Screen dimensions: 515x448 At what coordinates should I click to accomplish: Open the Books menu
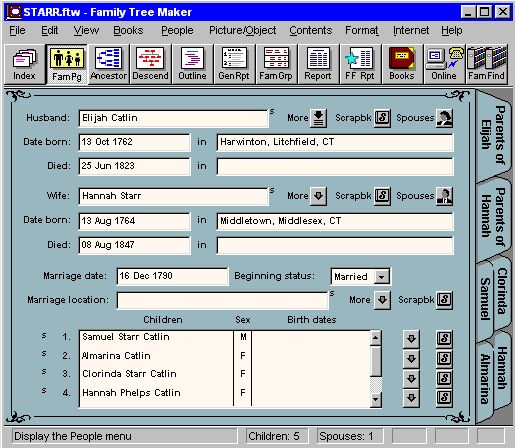click(128, 30)
